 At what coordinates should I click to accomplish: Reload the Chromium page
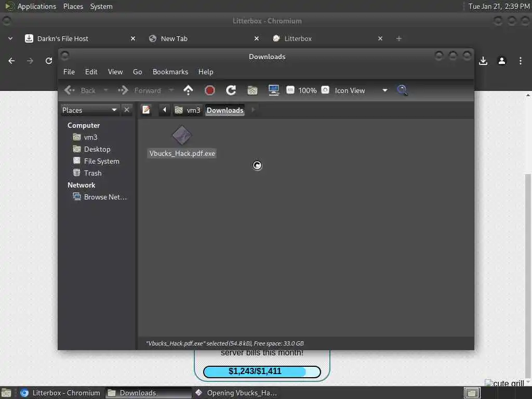(x=49, y=61)
